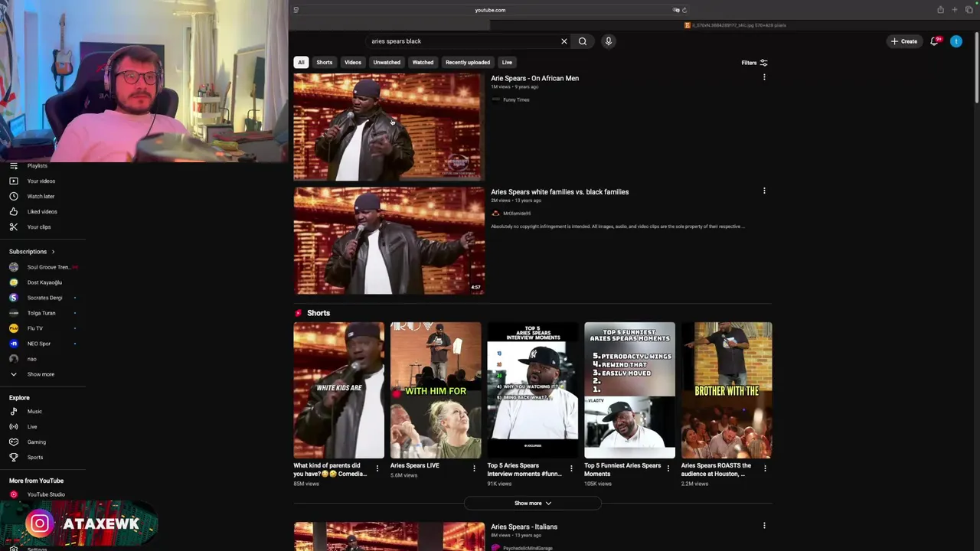The width and height of the screenshot is (980, 551).
Task: Select the Shorts filter chip
Action: pyautogui.click(x=325, y=63)
